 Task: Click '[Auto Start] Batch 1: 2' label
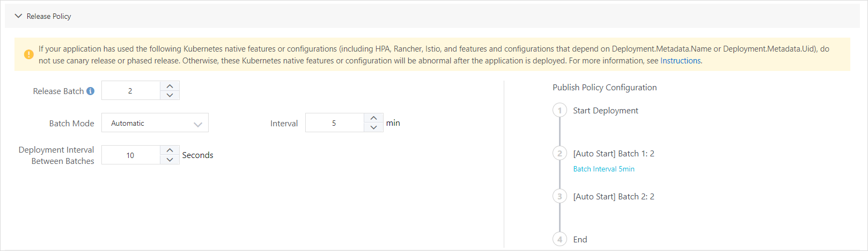tap(613, 154)
